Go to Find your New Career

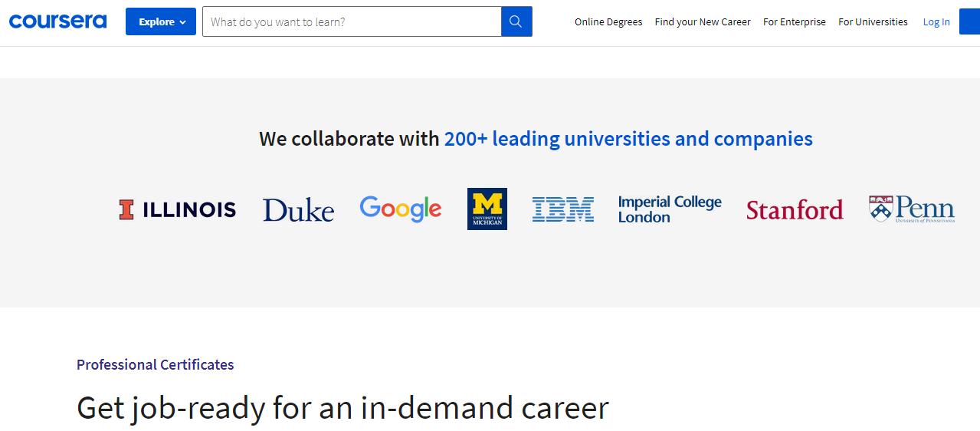[x=703, y=22]
